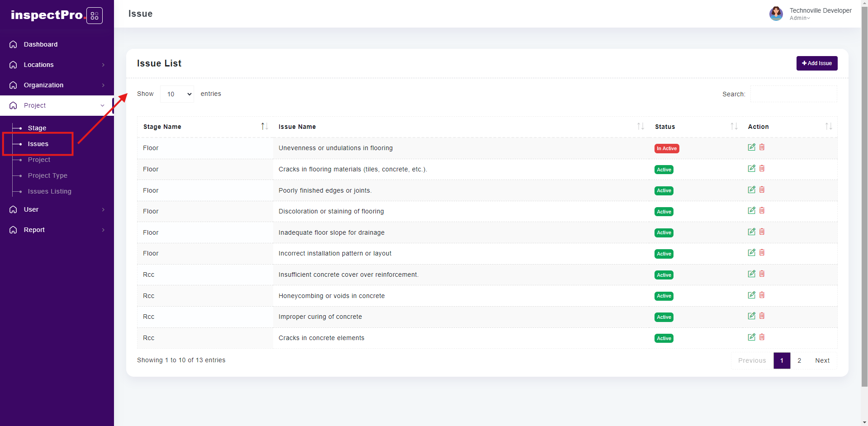
Task: Delete the Cracks in flooring materials issue
Action: click(x=762, y=169)
